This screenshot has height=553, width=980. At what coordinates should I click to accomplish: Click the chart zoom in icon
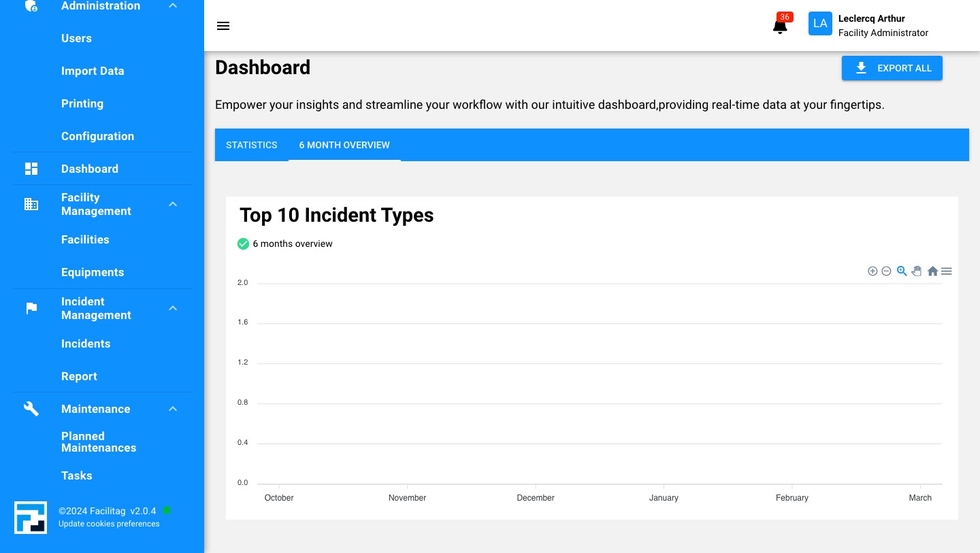pos(872,271)
